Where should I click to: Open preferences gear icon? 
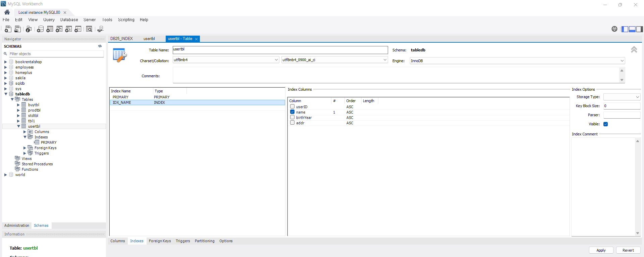pyautogui.click(x=614, y=29)
